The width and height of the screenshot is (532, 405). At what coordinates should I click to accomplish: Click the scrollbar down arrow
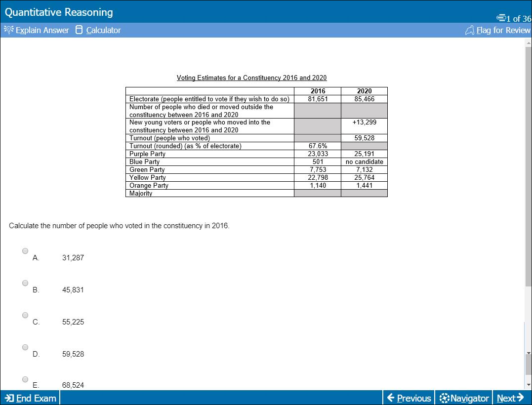click(528, 385)
